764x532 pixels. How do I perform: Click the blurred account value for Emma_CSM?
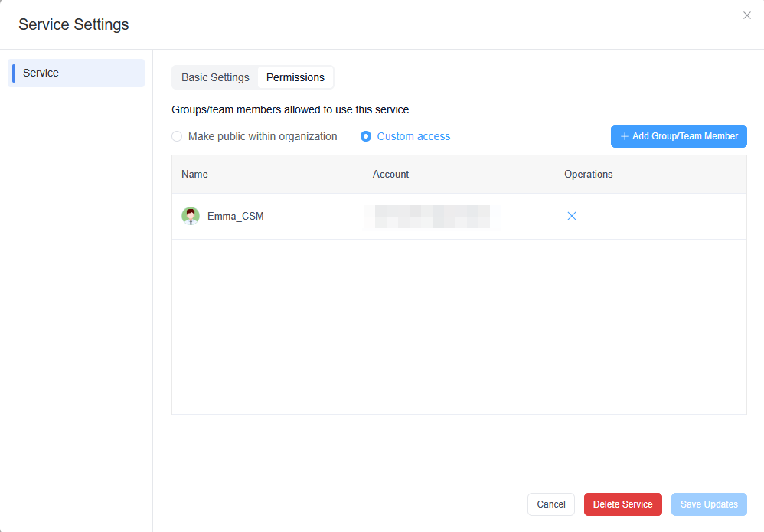[x=432, y=217]
